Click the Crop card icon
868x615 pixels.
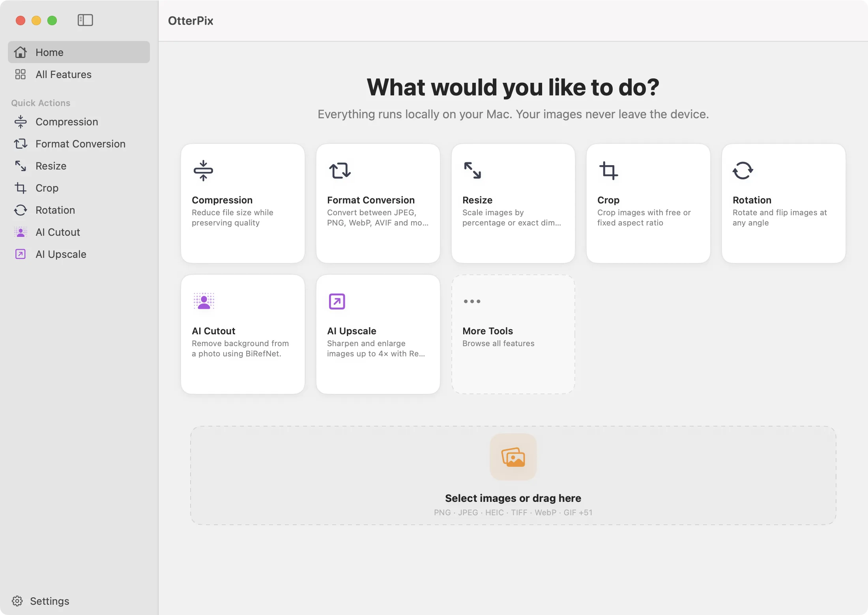pos(608,171)
